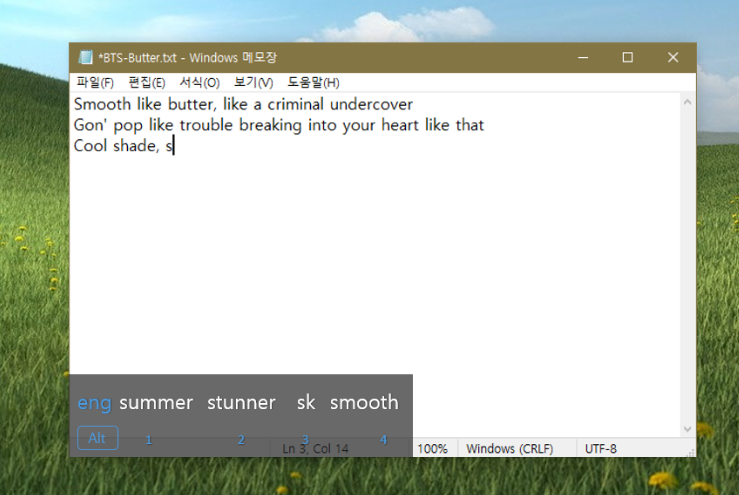Place cursor in 'Cool shade, s' line
Viewport: 739px width, 495px height.
coord(123,146)
